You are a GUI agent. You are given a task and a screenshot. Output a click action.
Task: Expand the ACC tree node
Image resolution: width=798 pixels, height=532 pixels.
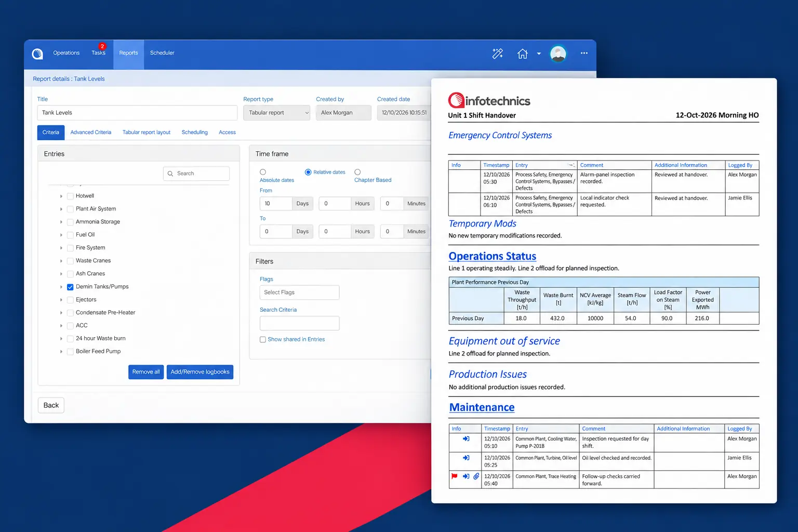coord(61,326)
